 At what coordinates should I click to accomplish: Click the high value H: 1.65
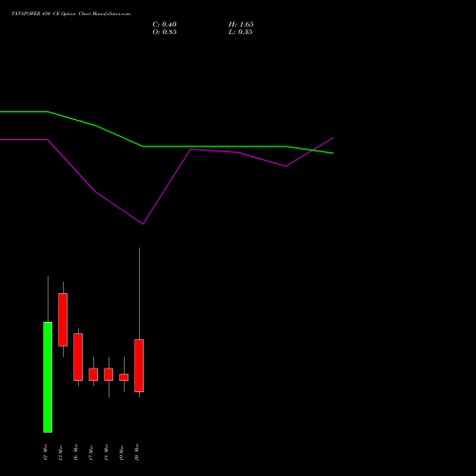tap(241, 25)
